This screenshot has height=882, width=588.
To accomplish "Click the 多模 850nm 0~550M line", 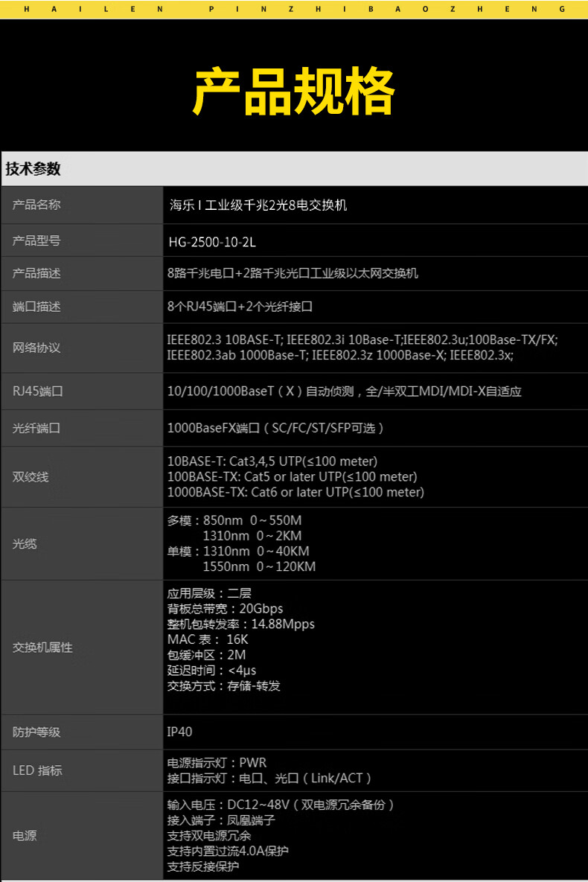I will (234, 520).
